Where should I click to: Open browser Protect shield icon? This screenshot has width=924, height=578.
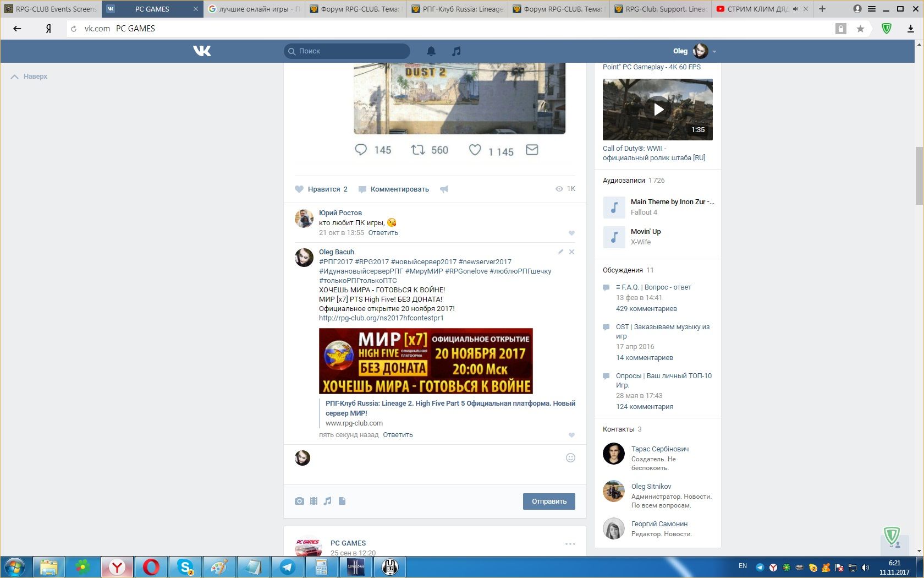pos(887,29)
